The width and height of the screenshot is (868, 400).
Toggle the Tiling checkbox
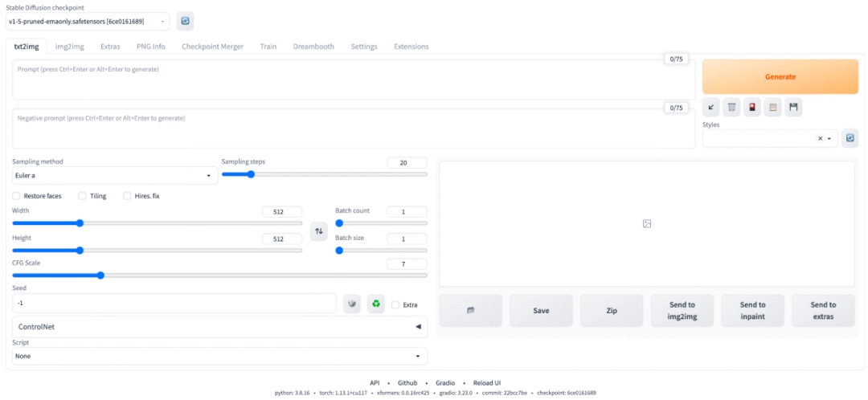pyautogui.click(x=82, y=196)
